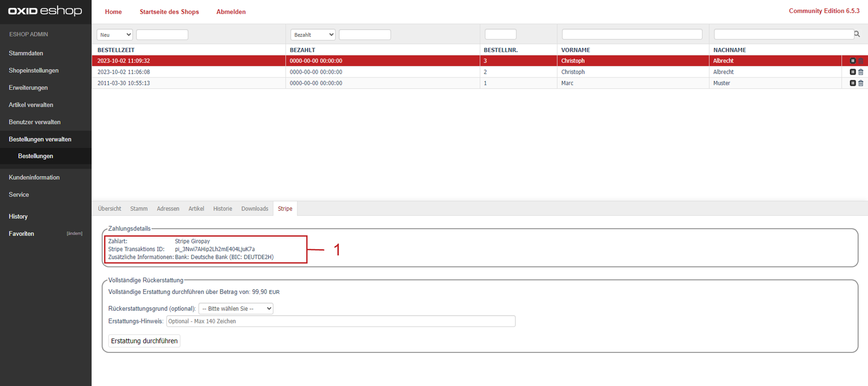Expand Artikel verwalten menu
This screenshot has width=868, height=386.
pos(31,105)
